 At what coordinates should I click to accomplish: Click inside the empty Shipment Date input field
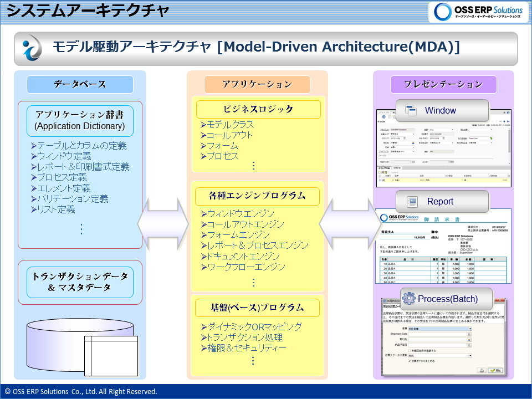pos(438,334)
